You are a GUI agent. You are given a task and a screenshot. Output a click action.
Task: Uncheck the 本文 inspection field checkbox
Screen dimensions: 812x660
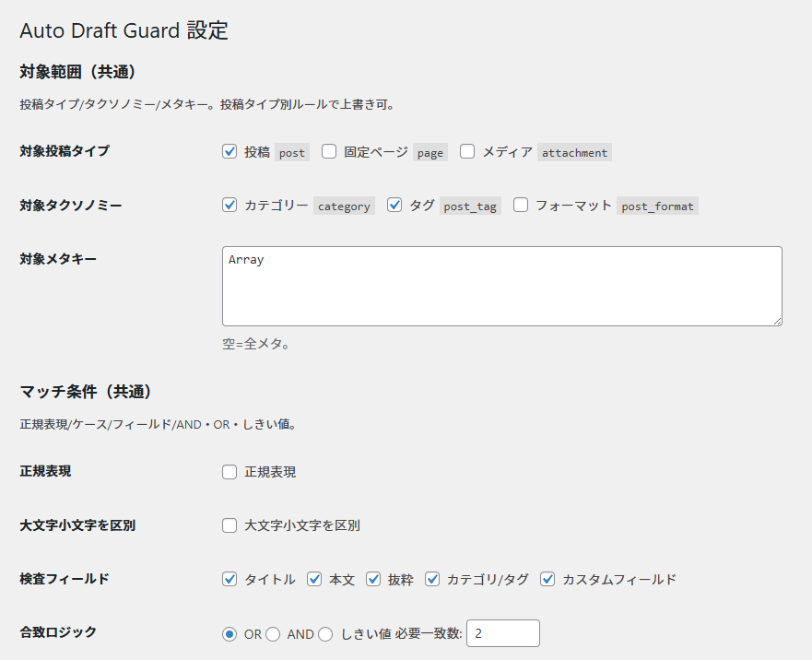[x=314, y=579]
